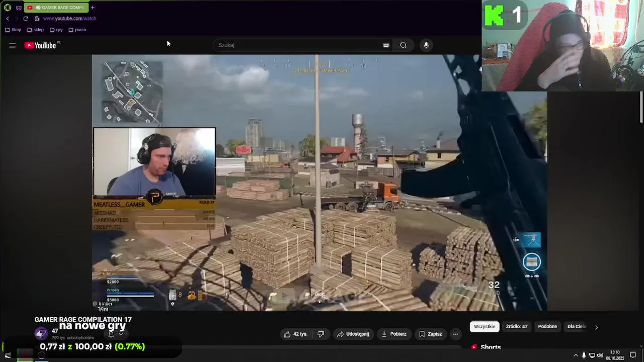The width and height of the screenshot is (644, 362).
Task: Open taskbar clock showing 13:10
Action: coord(615,355)
